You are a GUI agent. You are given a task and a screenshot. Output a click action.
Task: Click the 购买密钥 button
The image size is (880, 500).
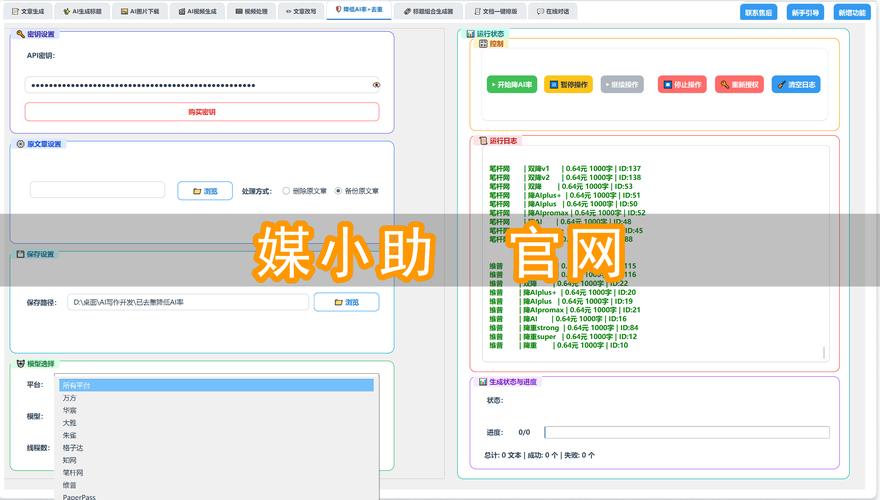point(202,112)
